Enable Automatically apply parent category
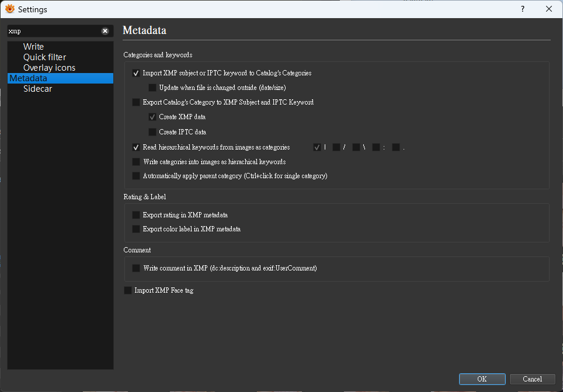The height and width of the screenshot is (392, 563). [136, 176]
